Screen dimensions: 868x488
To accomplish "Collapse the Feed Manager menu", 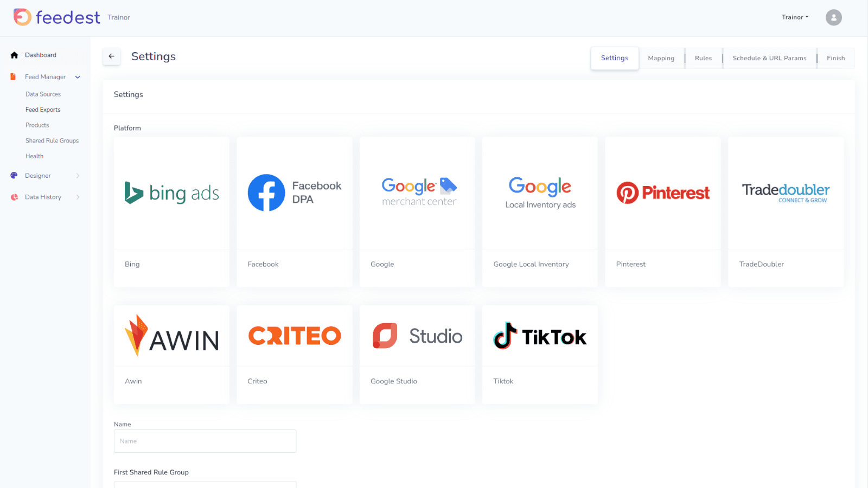I will point(78,77).
